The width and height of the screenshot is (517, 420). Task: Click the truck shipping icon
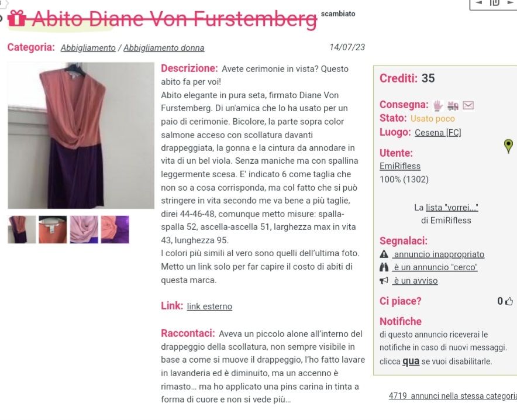(453, 106)
